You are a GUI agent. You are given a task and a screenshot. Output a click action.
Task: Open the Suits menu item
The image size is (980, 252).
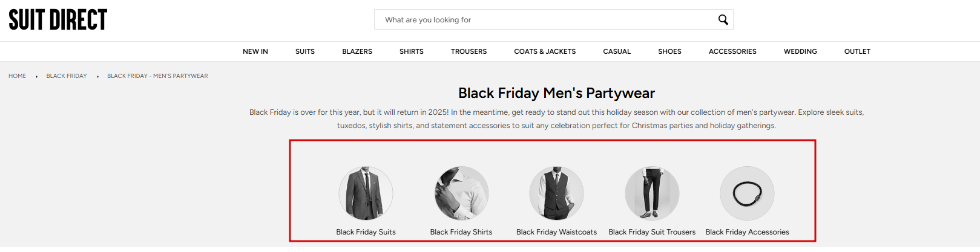tap(305, 51)
